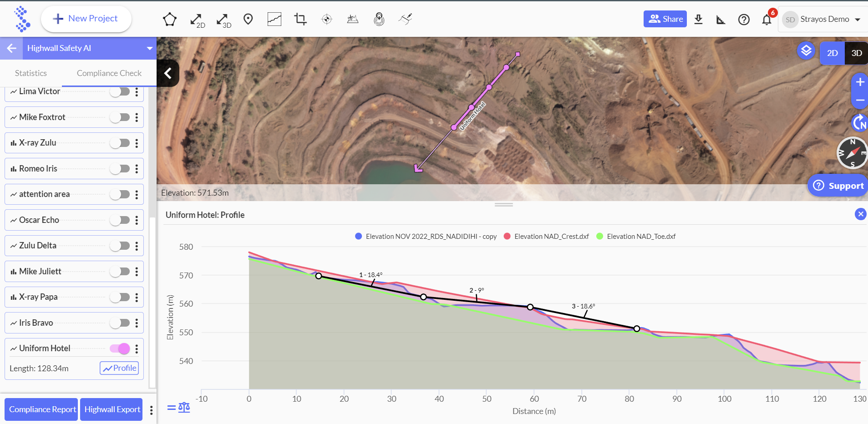Open the Strayos Demo account menu
The height and width of the screenshot is (424, 868).
coord(824,20)
